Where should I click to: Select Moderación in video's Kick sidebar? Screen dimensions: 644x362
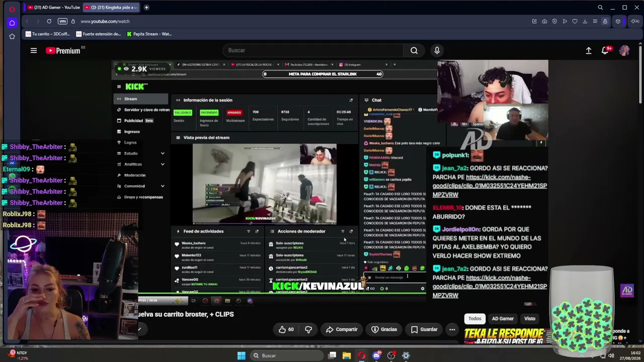135,175
